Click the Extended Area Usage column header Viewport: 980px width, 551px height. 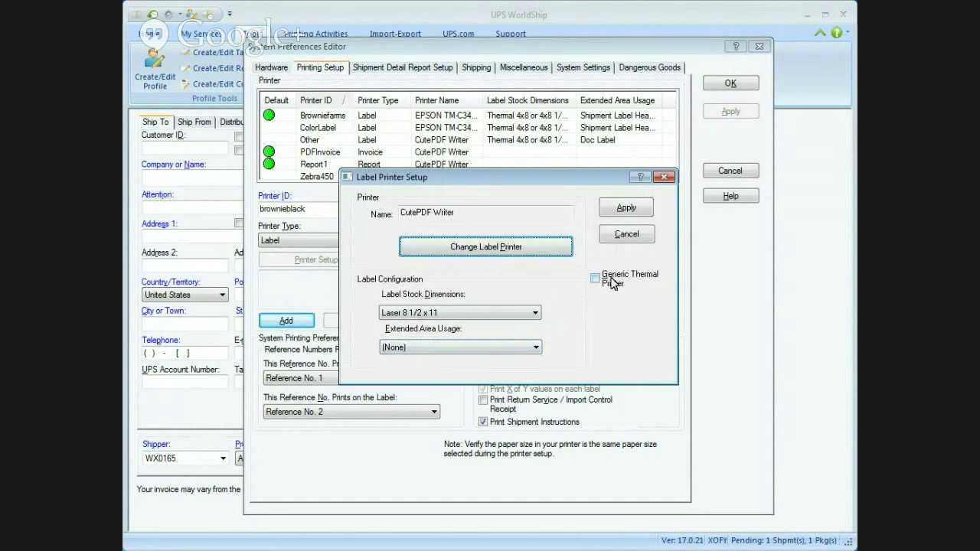pyautogui.click(x=618, y=100)
